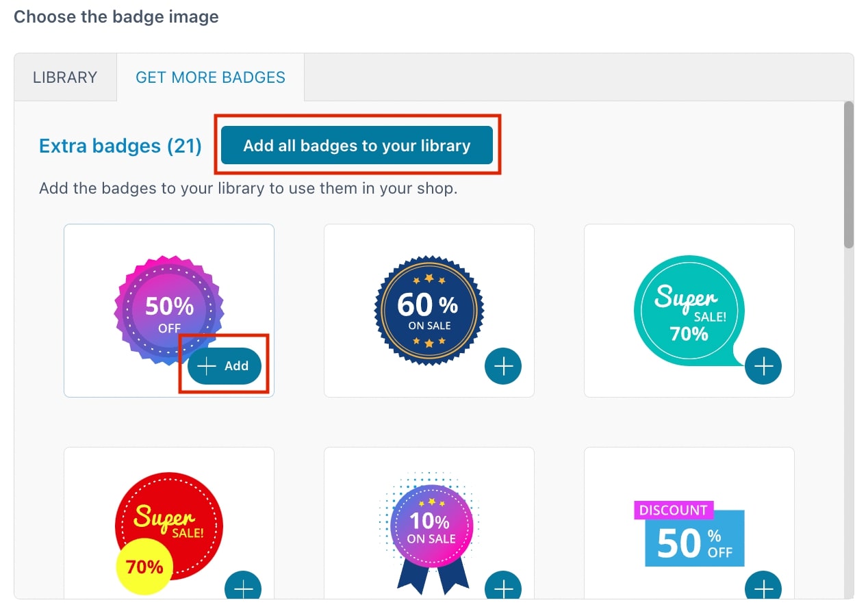Viewport: 868px width, 609px height.
Task: Click plus icon on Discount 50% OFF badge
Action: 763,587
